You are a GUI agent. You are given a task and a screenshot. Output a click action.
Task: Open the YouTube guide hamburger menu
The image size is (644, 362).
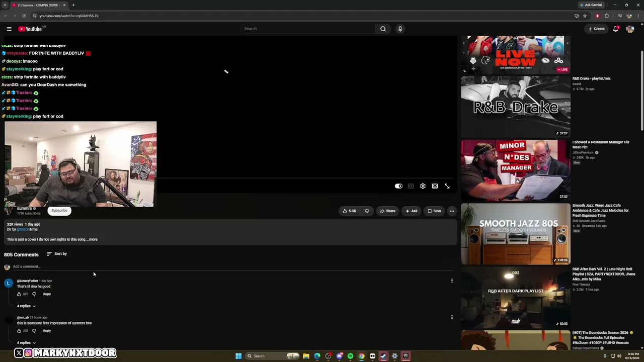(9, 29)
